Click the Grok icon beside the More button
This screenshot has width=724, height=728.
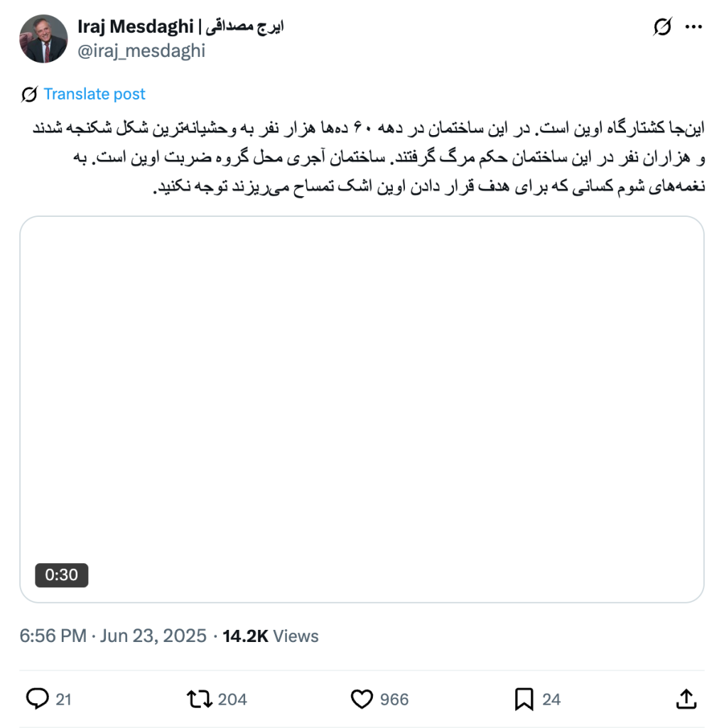661,28
